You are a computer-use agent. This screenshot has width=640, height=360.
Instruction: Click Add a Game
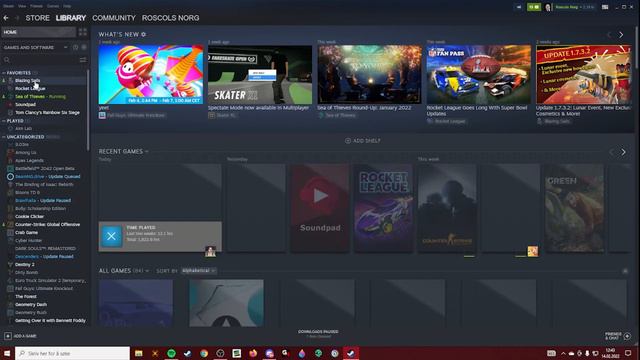pos(20,336)
